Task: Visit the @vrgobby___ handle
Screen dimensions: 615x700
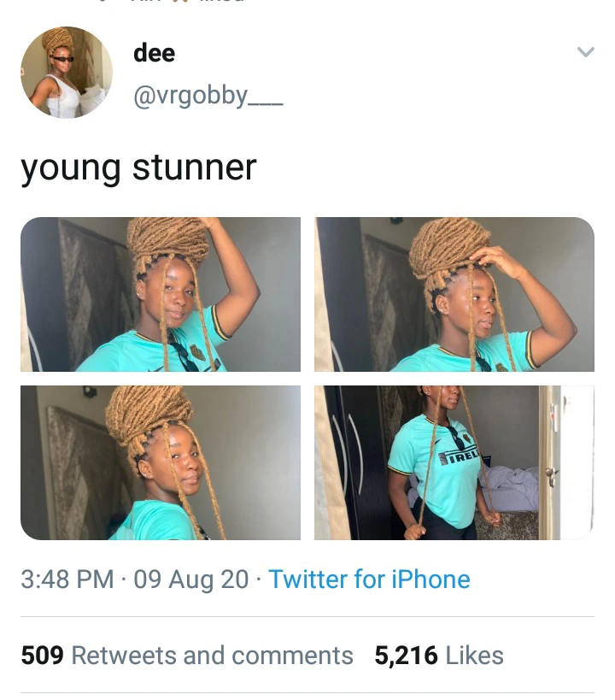Action: coord(208,96)
